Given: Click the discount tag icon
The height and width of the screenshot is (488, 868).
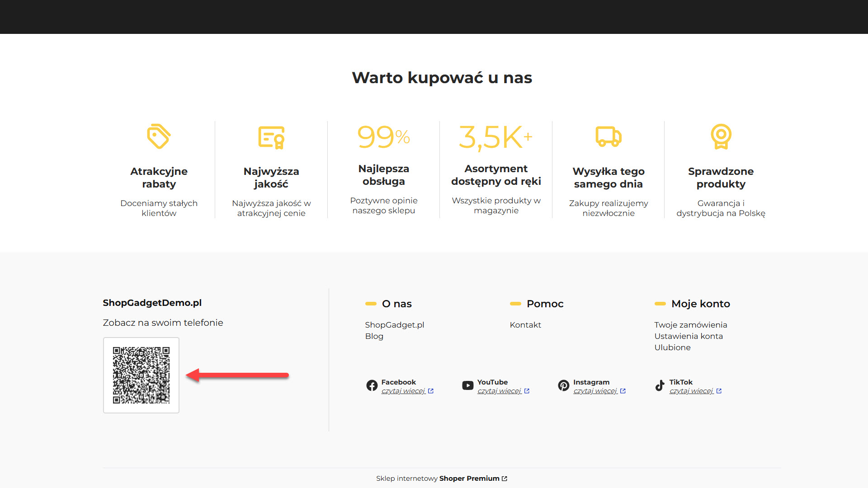Looking at the screenshot, I should tap(159, 136).
